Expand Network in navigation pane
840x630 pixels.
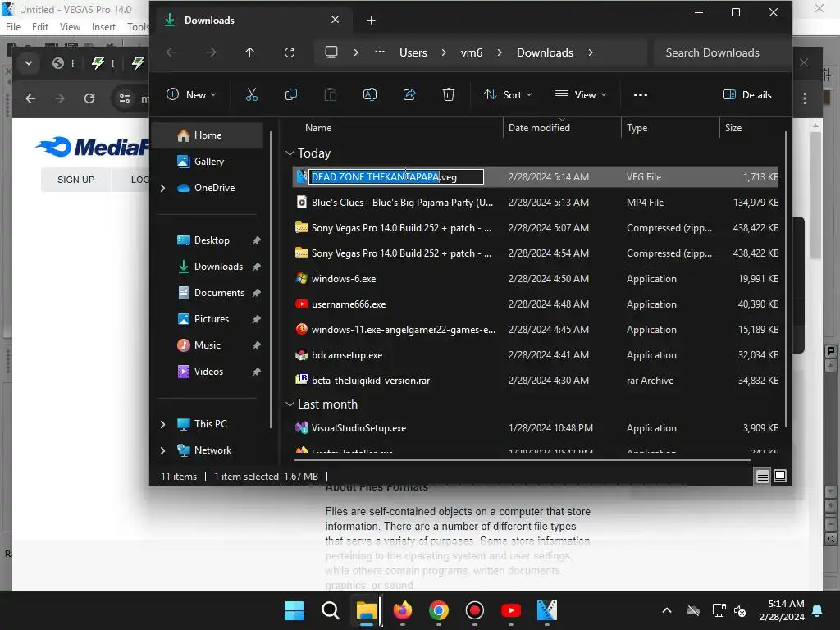pyautogui.click(x=163, y=450)
